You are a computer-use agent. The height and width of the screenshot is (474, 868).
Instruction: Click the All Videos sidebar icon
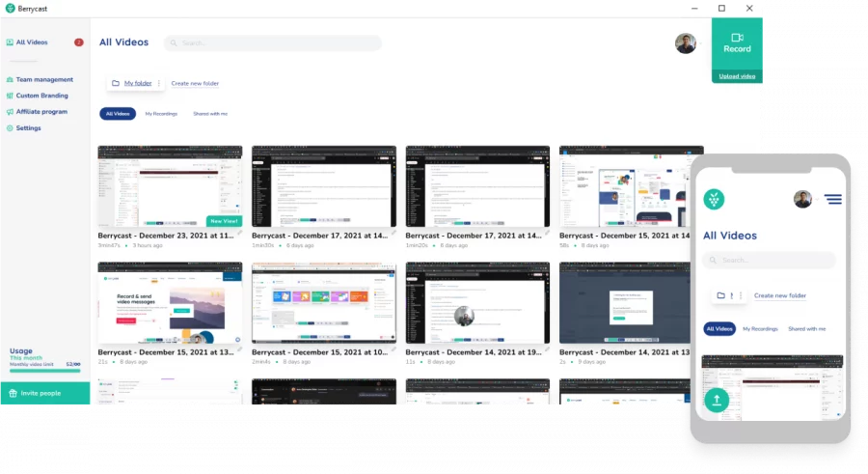tap(10, 42)
